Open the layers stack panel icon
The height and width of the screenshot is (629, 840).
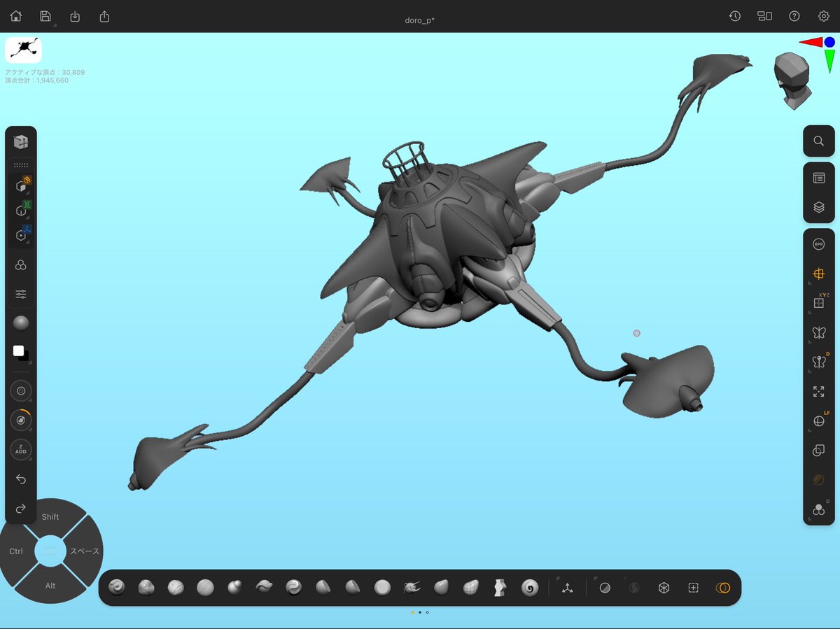pos(818,208)
